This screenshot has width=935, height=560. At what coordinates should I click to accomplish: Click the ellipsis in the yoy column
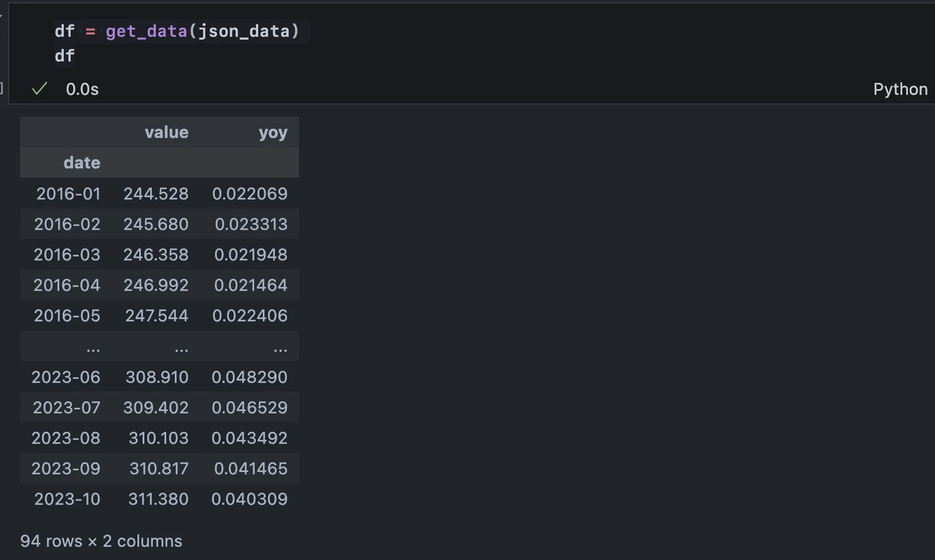pyautogui.click(x=280, y=347)
